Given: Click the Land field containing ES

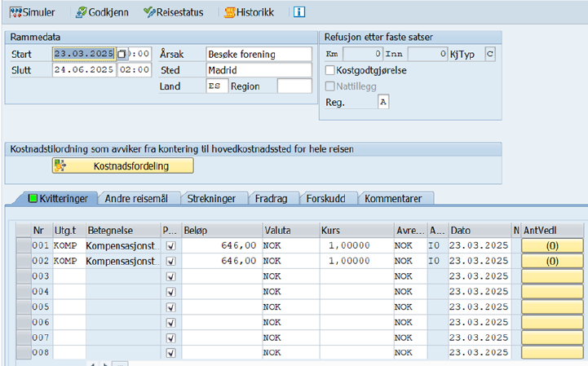Looking at the screenshot, I should tap(217, 86).
